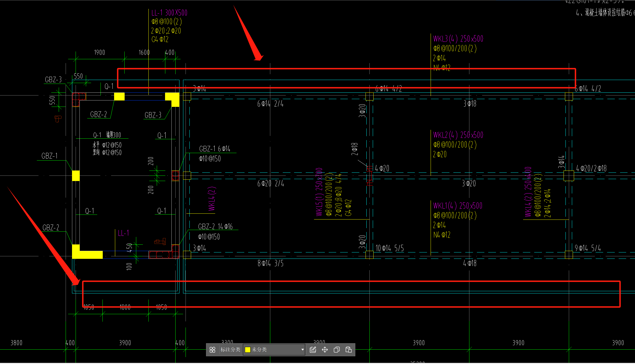Screen dimensions: 635x364
Task: Click the 10Φ14 5/5 rebar annotation
Action: [390, 248]
